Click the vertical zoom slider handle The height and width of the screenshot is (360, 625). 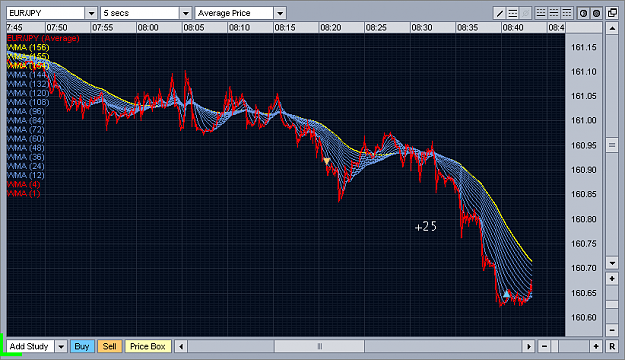pyautogui.click(x=612, y=305)
